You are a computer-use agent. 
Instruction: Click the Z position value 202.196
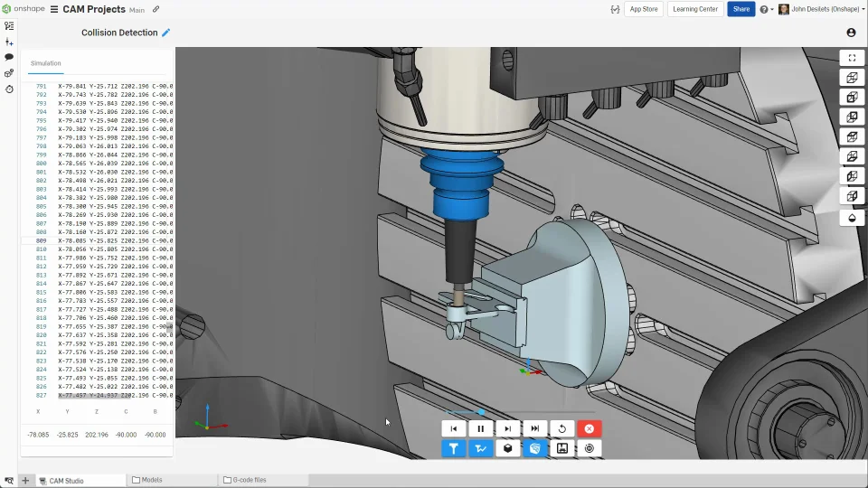pos(97,435)
